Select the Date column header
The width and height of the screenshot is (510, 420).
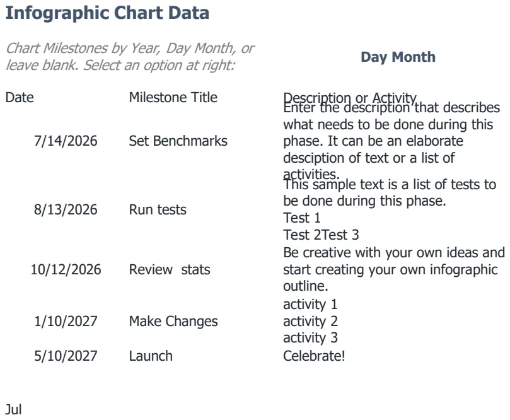[x=20, y=97]
